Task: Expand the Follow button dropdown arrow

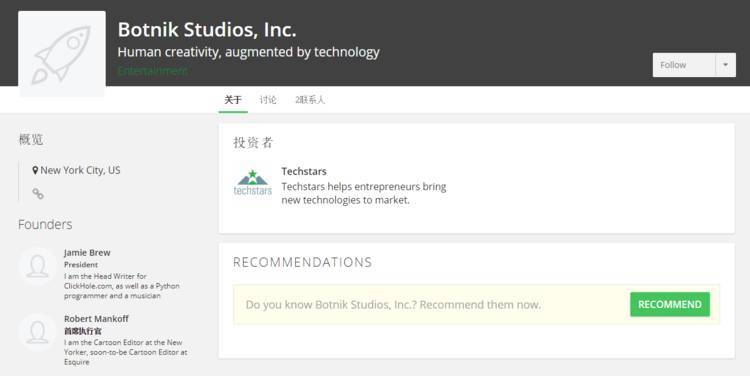Action: (726, 65)
